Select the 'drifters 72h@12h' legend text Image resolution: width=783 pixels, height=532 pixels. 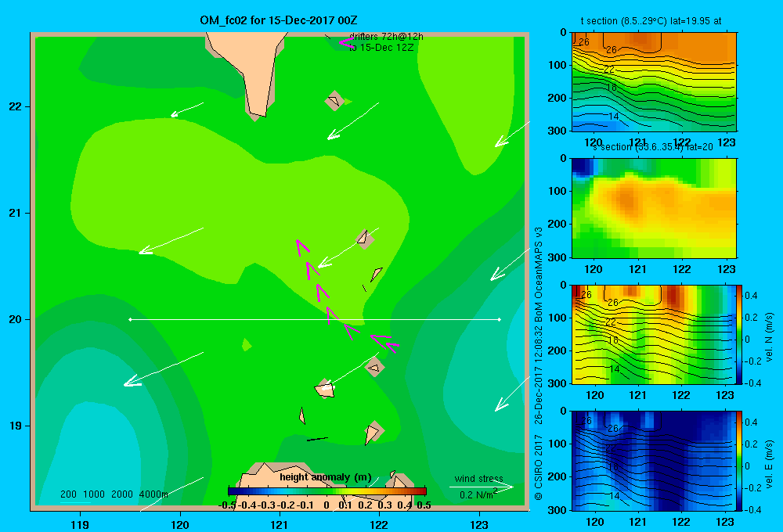[386, 37]
